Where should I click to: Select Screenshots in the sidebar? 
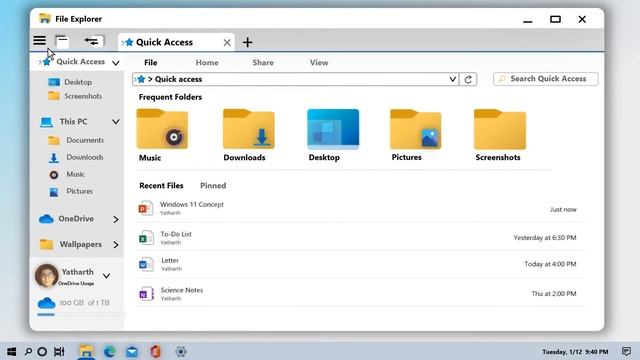pos(75,96)
